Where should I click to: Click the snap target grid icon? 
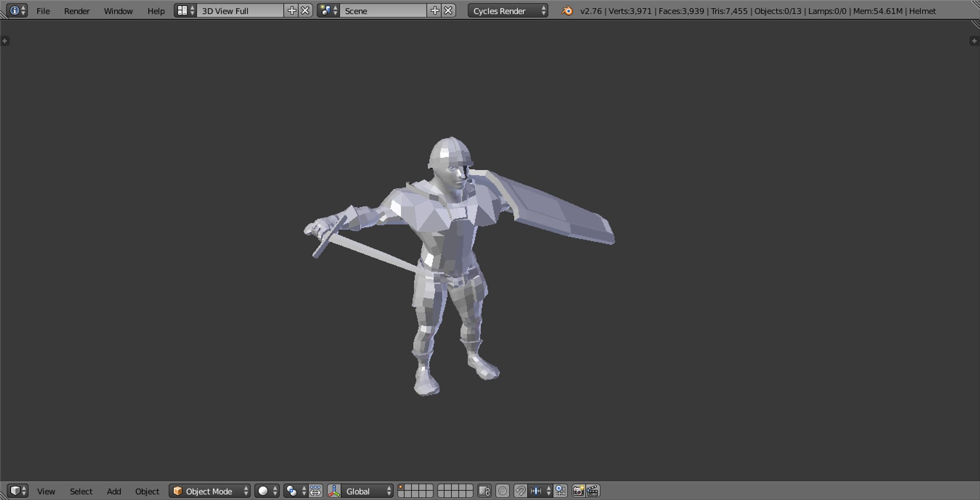(560, 491)
